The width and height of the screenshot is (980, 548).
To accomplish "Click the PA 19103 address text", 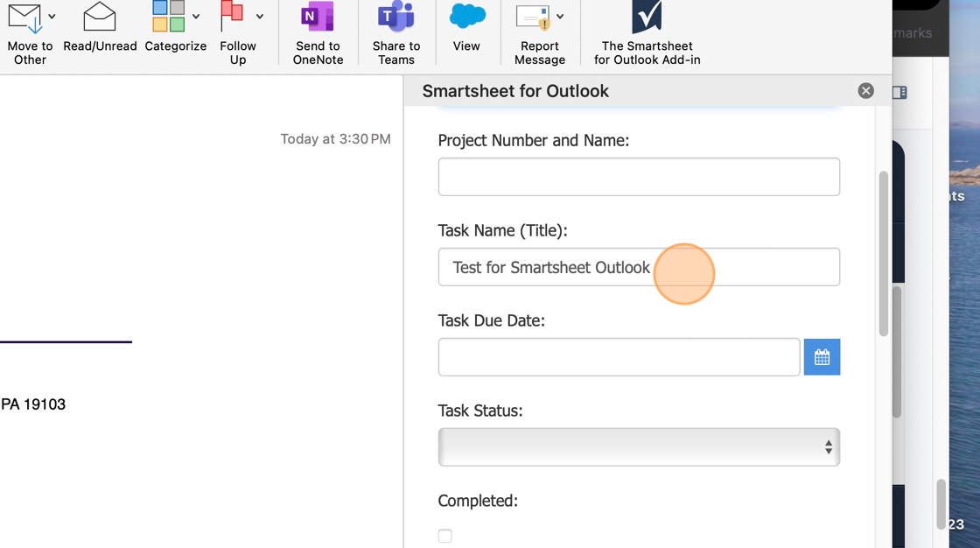I will point(33,404).
